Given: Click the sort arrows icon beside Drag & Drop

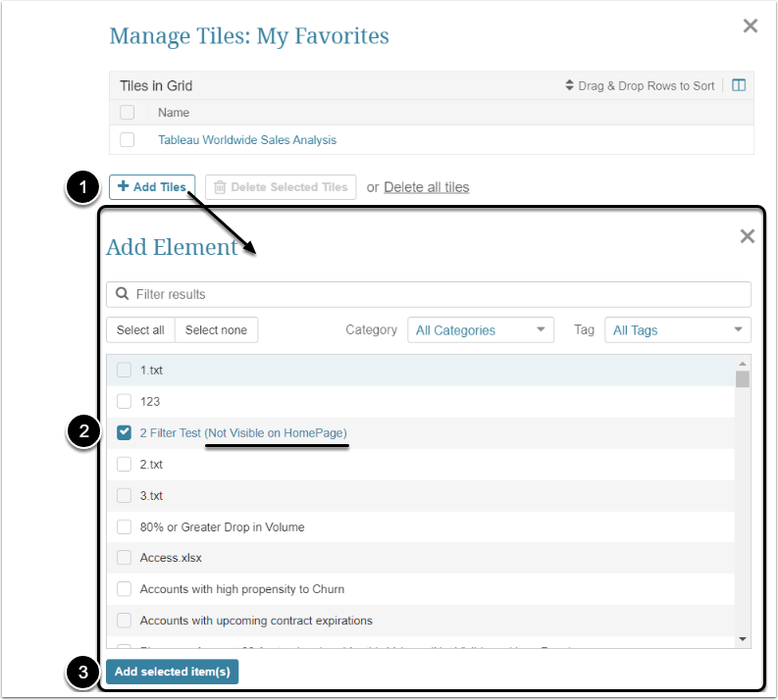Looking at the screenshot, I should click(x=569, y=85).
